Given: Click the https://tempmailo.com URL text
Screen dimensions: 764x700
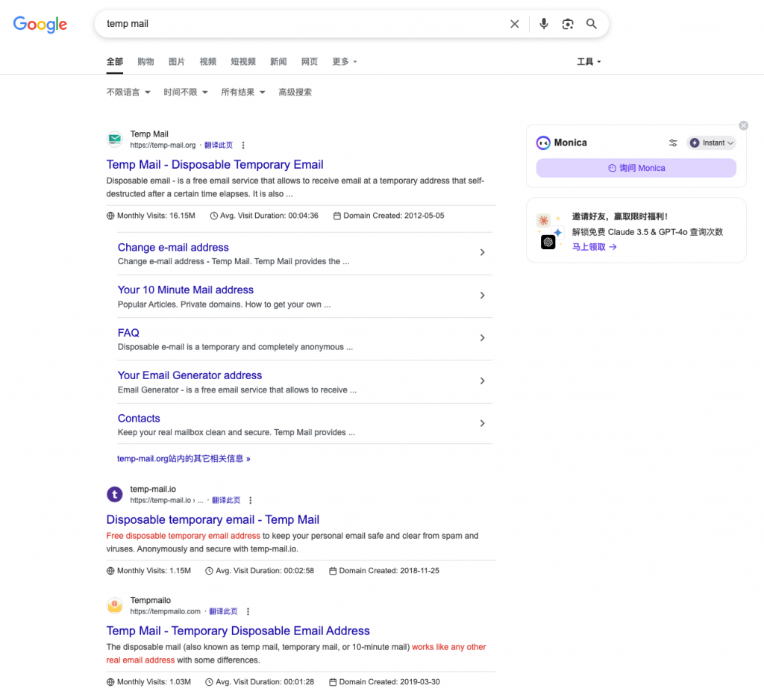Looking at the screenshot, I should point(165,611).
